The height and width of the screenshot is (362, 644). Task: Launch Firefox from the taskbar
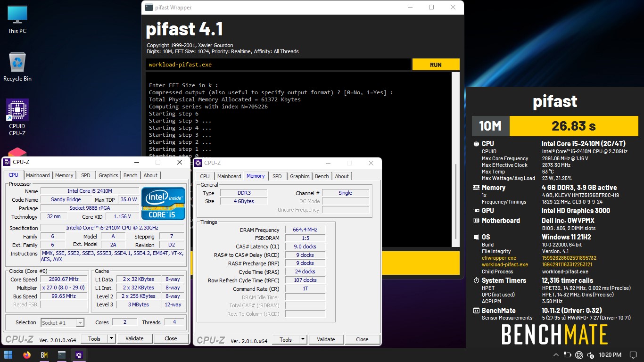tap(26, 355)
